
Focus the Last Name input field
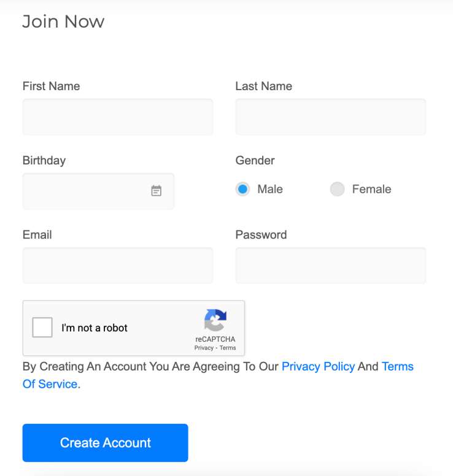tap(330, 117)
